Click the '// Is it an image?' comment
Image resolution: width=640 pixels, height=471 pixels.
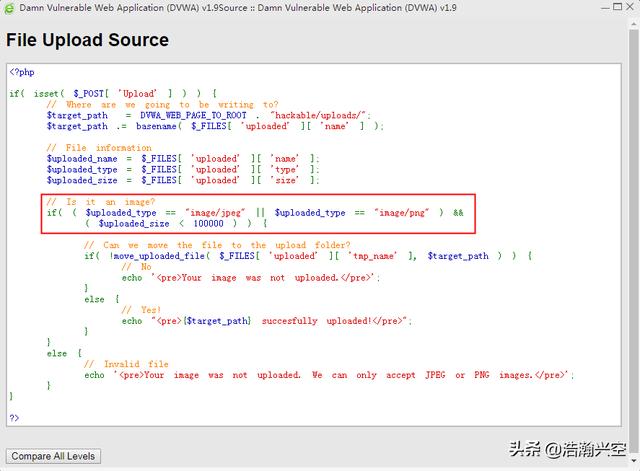pos(101,202)
